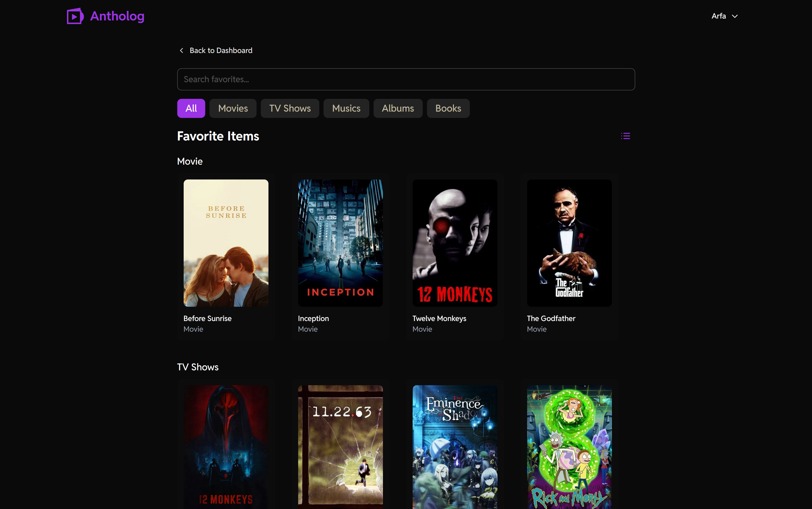Click the back arrow chevron icon
Screen dimensions: 812x509
[181, 50]
